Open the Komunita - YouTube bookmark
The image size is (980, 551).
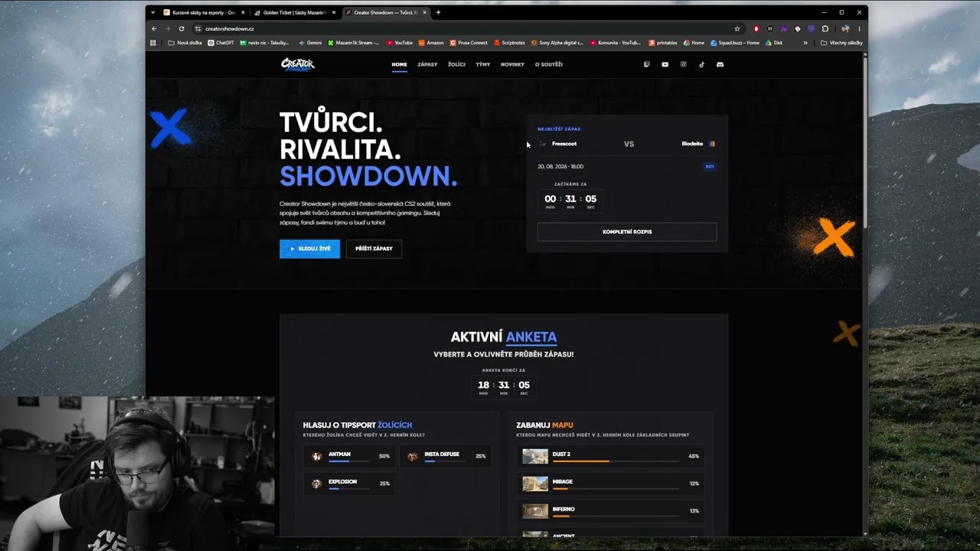tap(615, 43)
